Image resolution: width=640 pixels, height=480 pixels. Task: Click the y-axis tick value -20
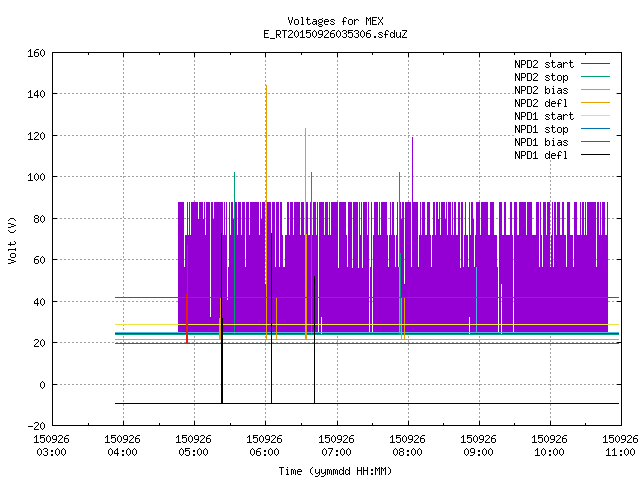tap(36, 426)
